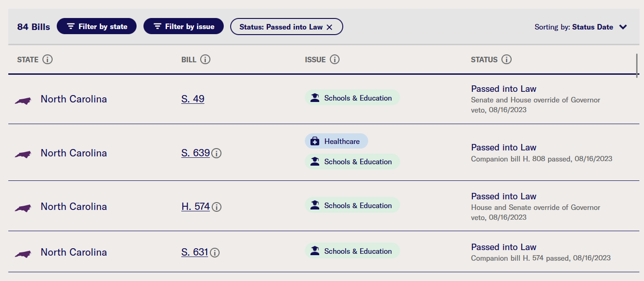Click the info icon beside STATE header
The image size is (644, 281).
[48, 60]
